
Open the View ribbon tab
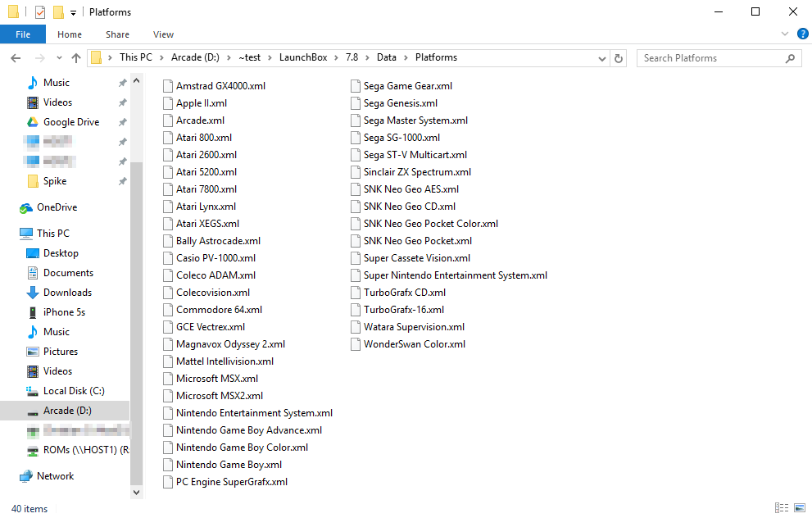click(x=163, y=34)
